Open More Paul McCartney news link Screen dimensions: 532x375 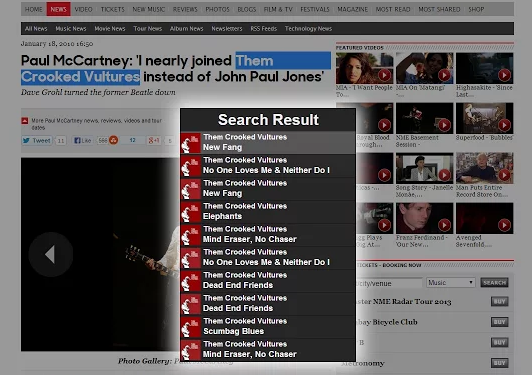tap(96, 124)
